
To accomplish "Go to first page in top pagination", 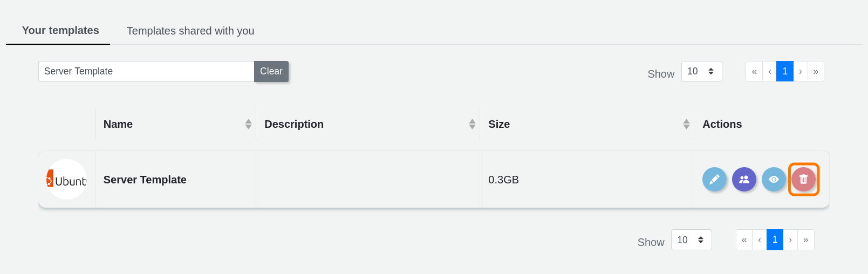I will [x=754, y=72].
